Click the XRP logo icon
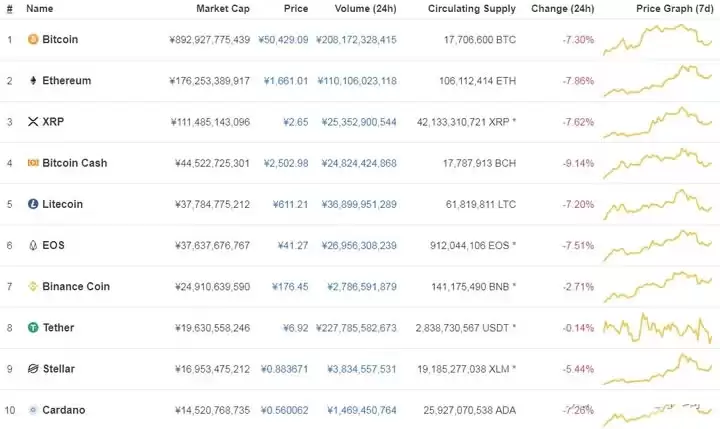Viewport: 720px width, 429px height. coord(33,122)
